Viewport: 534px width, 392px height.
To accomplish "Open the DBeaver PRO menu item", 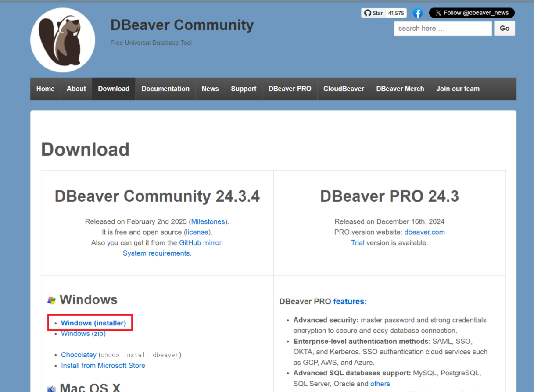I will click(290, 89).
